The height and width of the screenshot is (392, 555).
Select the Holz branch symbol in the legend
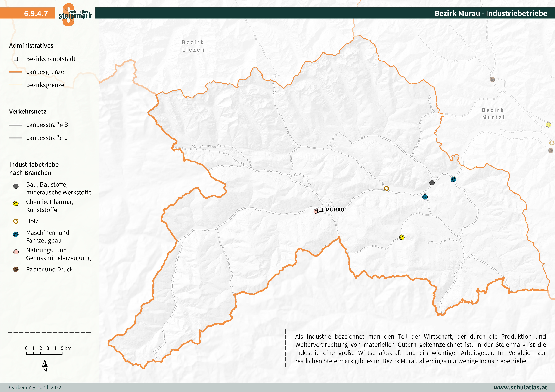tap(16, 221)
